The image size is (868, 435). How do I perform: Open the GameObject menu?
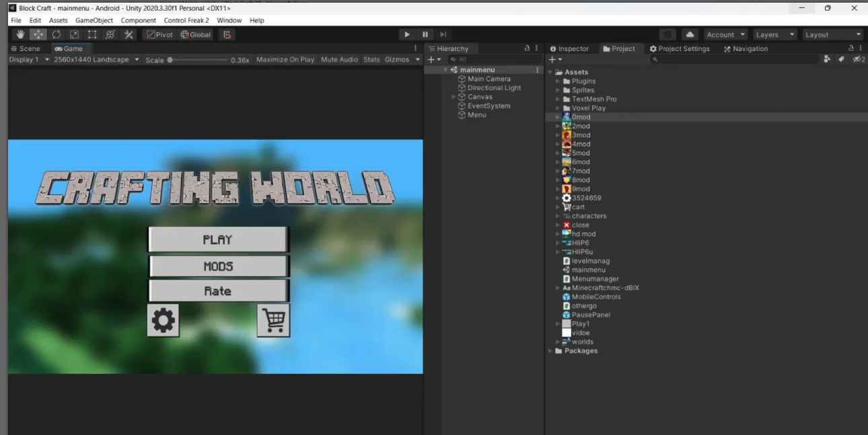pyautogui.click(x=94, y=20)
